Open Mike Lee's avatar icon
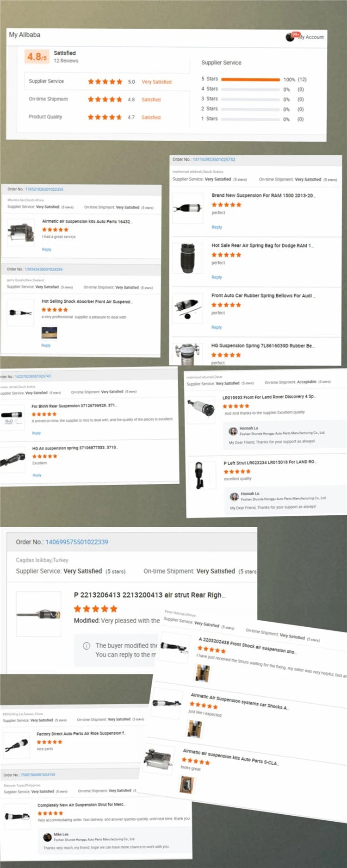Screen dimensions: 347x868 pyautogui.click(x=47, y=837)
